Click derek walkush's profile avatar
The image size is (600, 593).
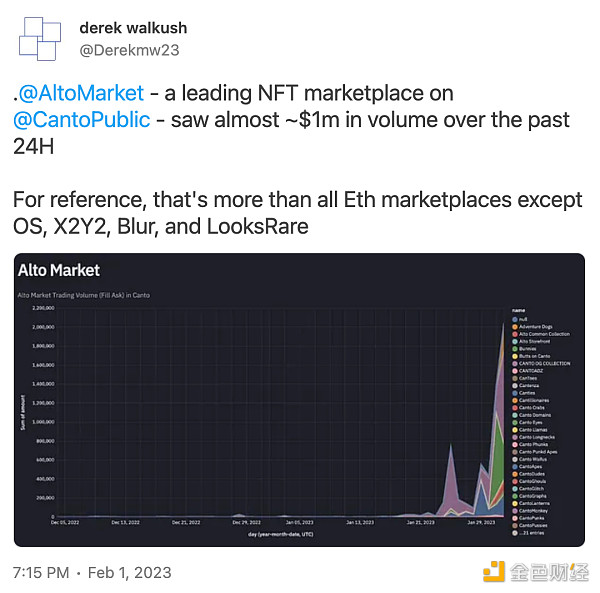[40, 39]
